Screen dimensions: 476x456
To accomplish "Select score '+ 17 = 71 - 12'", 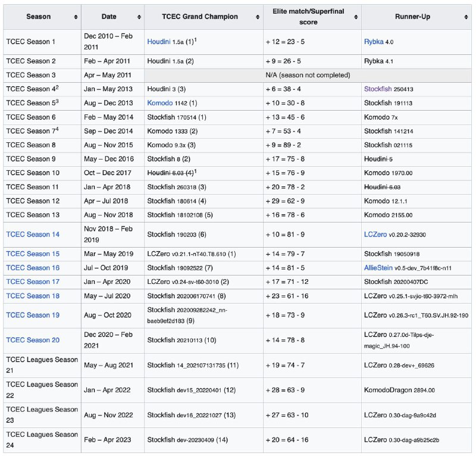I will click(287, 282).
